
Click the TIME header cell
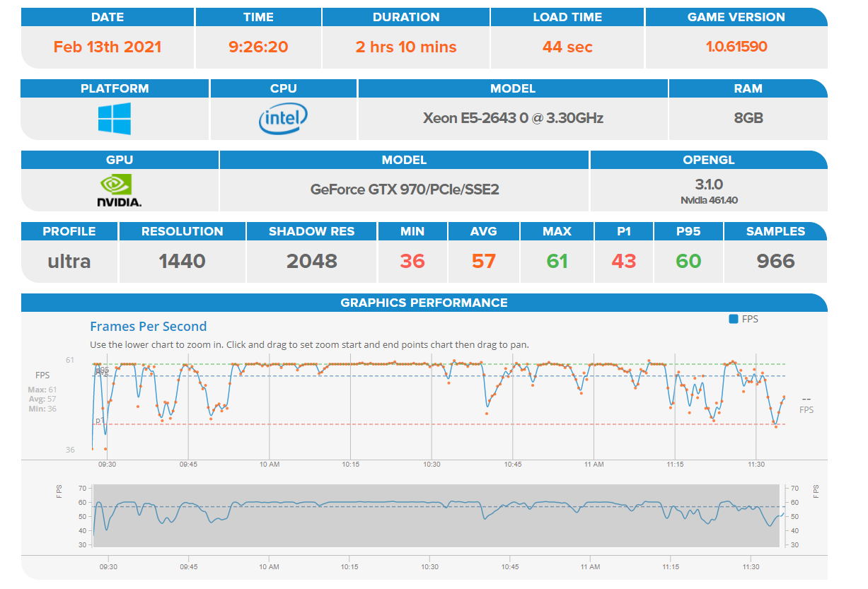click(x=258, y=17)
